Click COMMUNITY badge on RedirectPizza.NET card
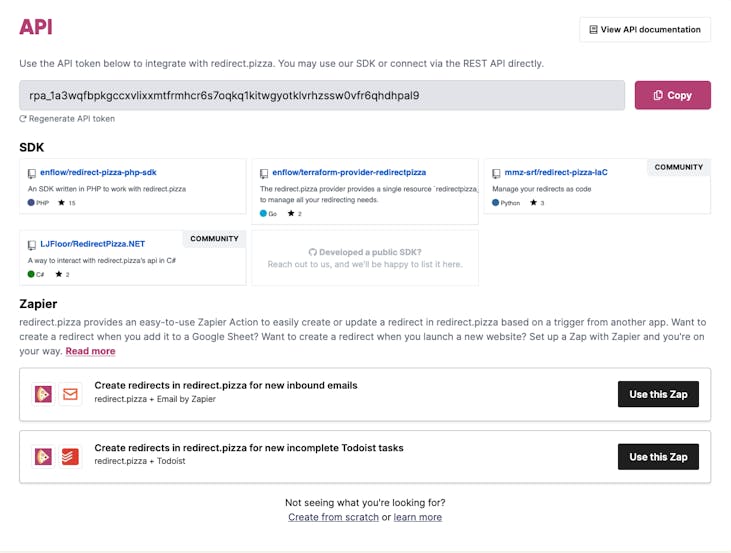 pos(214,238)
